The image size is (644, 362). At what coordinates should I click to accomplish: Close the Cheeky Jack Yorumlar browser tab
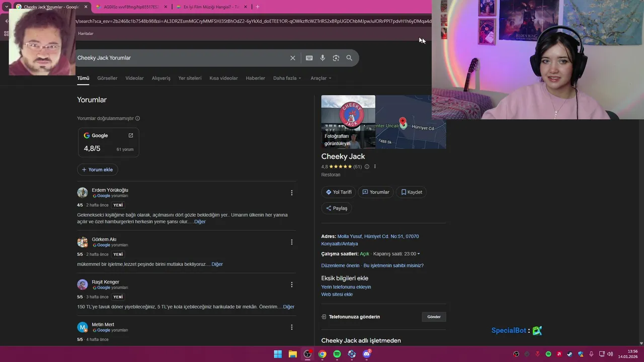coord(86,7)
